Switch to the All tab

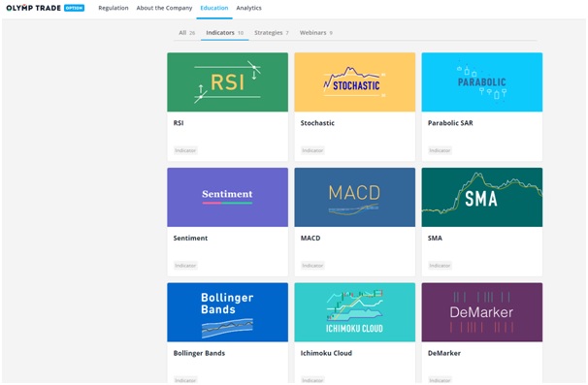(x=186, y=33)
